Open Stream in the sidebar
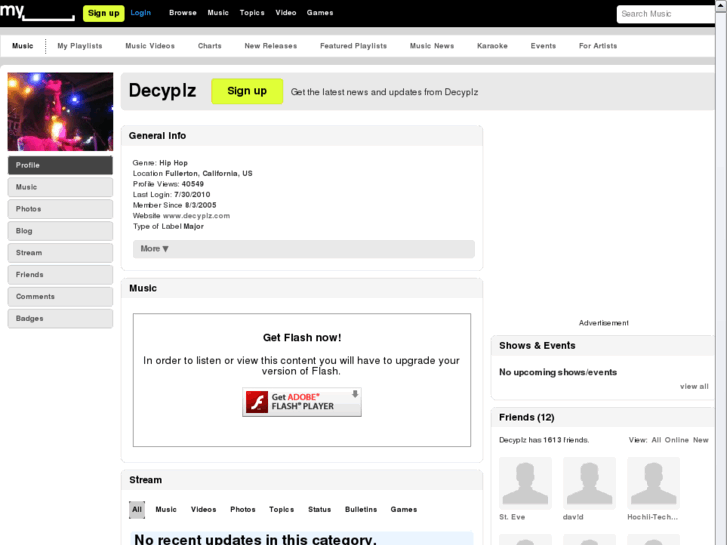727x545 pixels. pos(60,253)
